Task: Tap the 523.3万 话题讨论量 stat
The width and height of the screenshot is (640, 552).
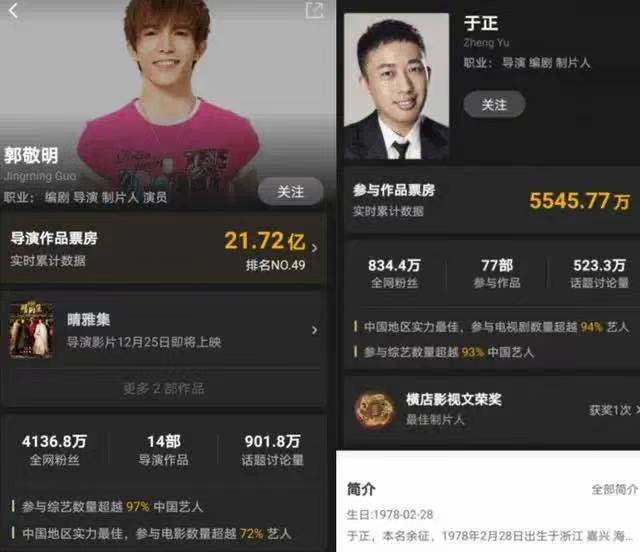Action: tap(599, 273)
